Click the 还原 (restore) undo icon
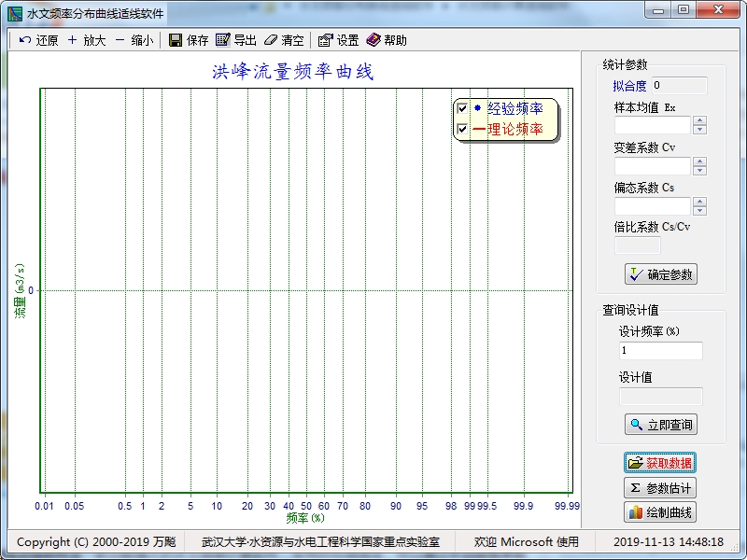This screenshot has height=560, width=747. [x=25, y=40]
